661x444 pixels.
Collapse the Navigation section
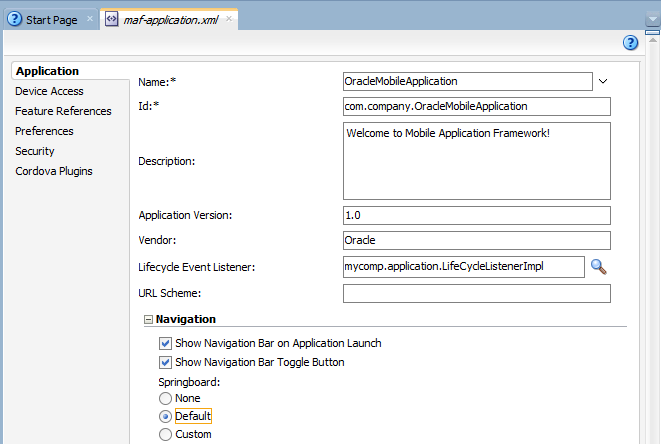point(148,320)
